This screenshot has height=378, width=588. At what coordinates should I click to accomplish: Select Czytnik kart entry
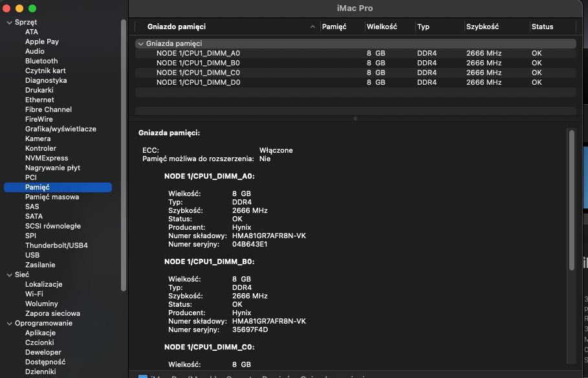point(45,71)
